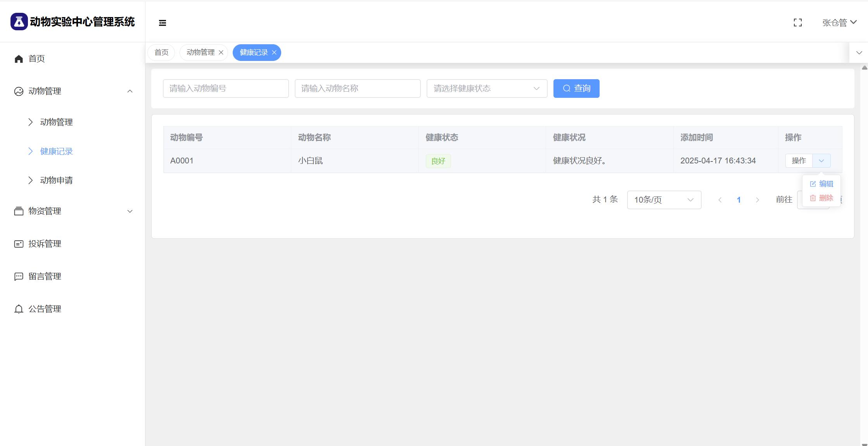Click the 投诉管理 sidebar icon
Viewport: 868px width, 446px height.
(19, 244)
